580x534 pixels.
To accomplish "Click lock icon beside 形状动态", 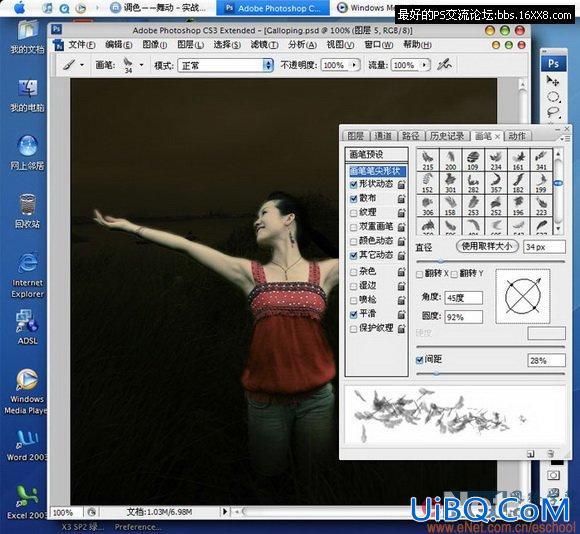I will 401,184.
